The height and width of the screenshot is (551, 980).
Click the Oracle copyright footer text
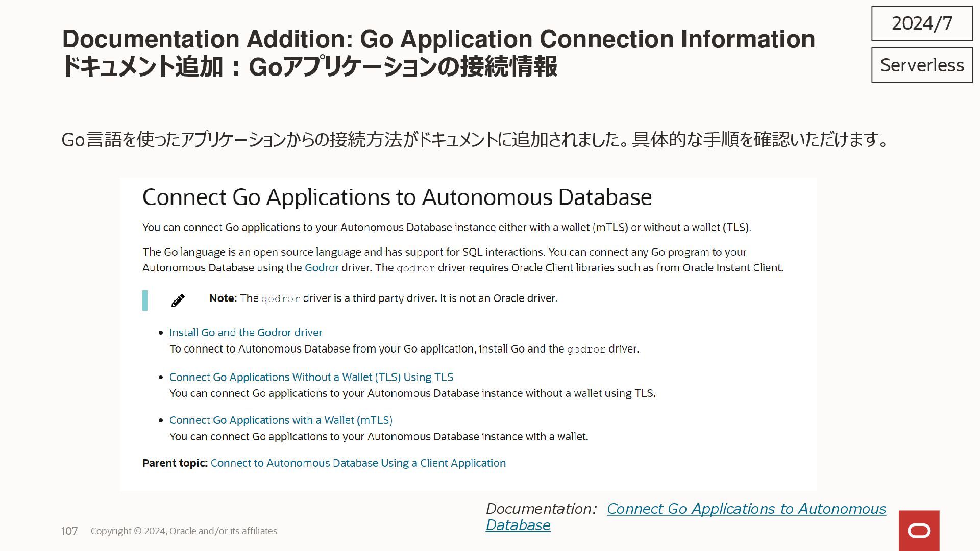(x=184, y=531)
